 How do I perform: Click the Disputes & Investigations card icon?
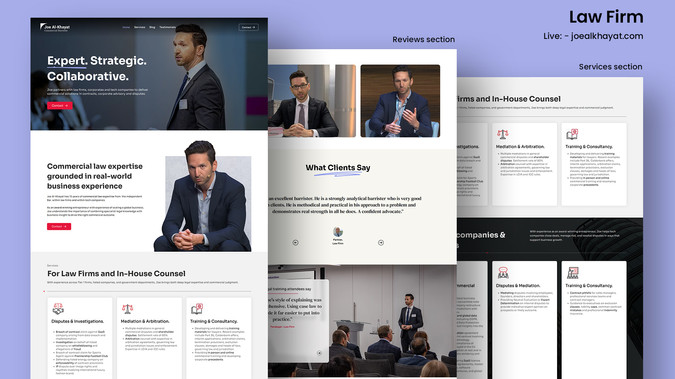coord(58,308)
